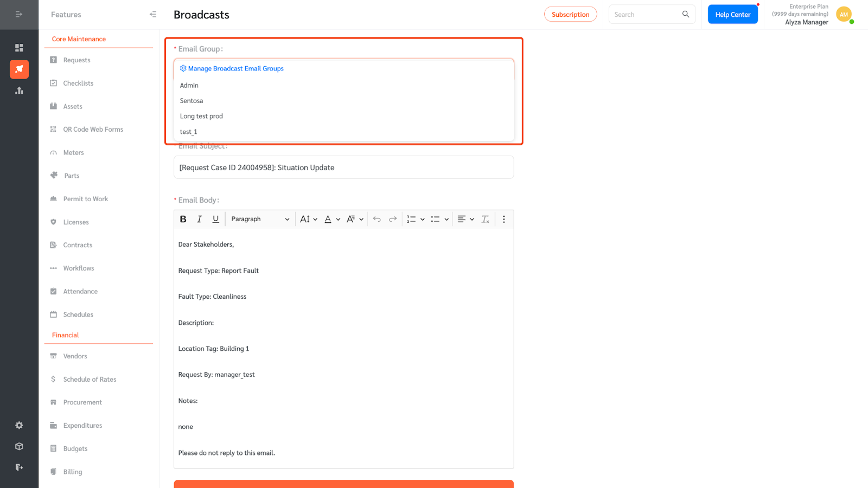Select Sentosa from email group list
The width and height of the screenshot is (868, 488).
[192, 101]
